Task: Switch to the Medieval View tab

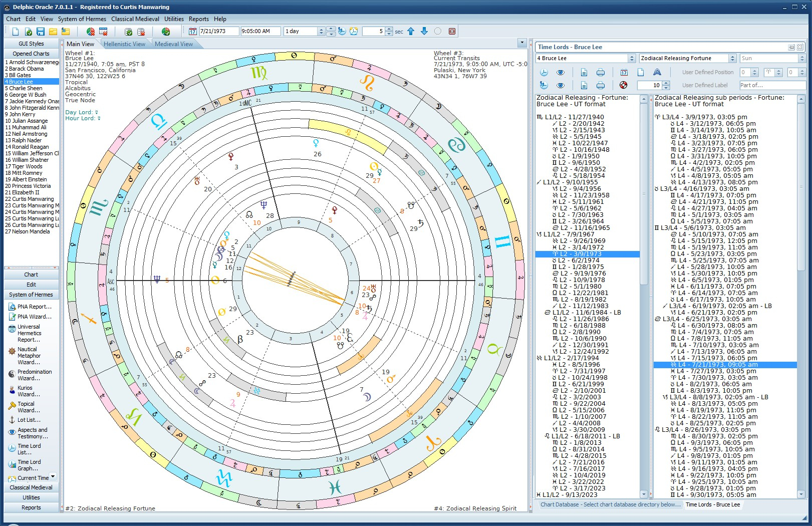Action: 173,44
